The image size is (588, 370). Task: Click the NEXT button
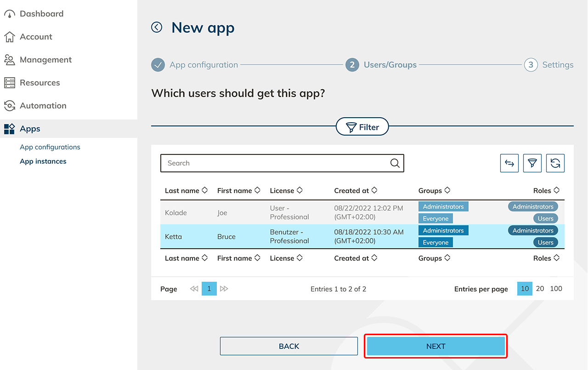(x=435, y=347)
